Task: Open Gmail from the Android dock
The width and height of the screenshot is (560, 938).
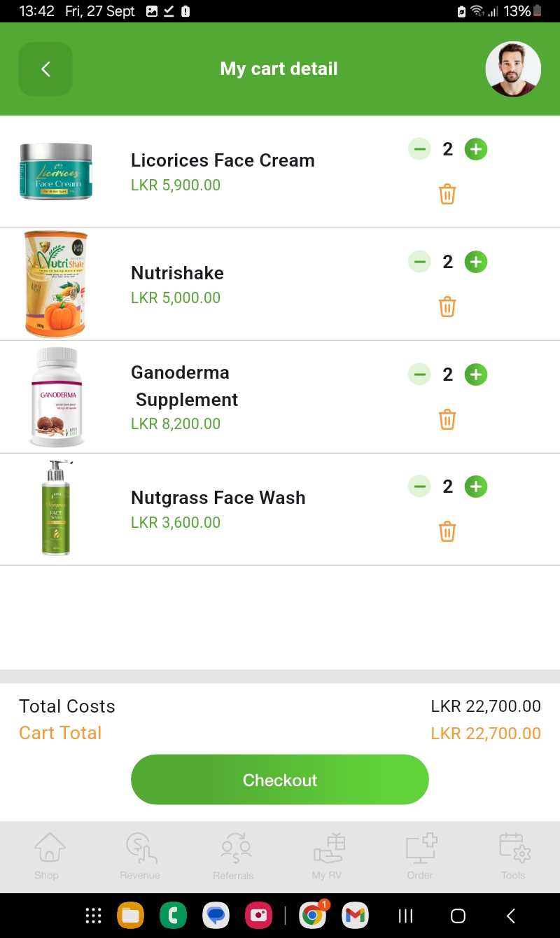Action: click(x=355, y=916)
